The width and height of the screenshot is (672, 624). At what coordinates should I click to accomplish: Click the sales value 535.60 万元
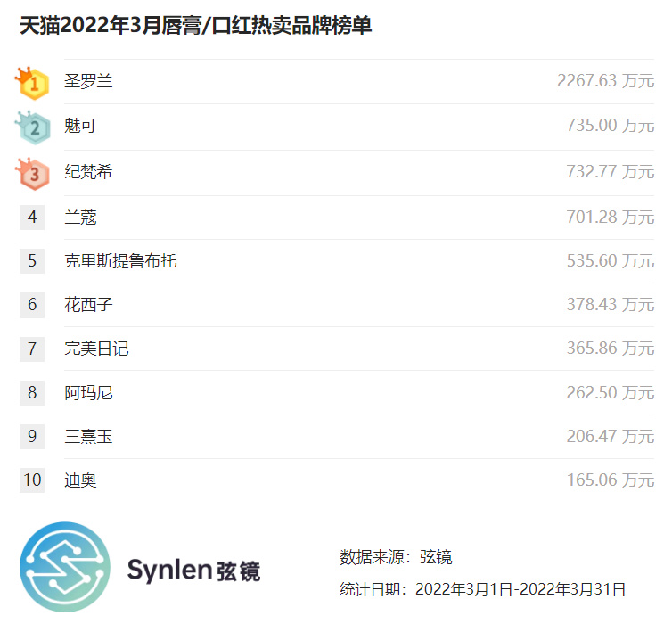click(x=611, y=260)
